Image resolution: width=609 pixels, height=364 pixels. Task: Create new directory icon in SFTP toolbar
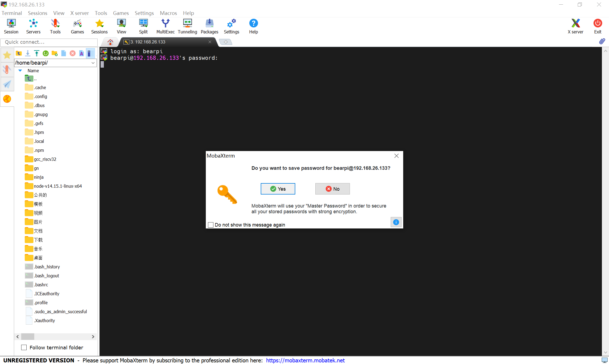55,53
